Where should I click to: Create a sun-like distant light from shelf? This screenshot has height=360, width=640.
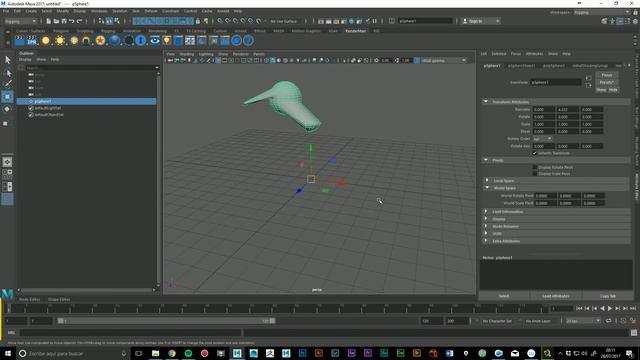[60, 40]
